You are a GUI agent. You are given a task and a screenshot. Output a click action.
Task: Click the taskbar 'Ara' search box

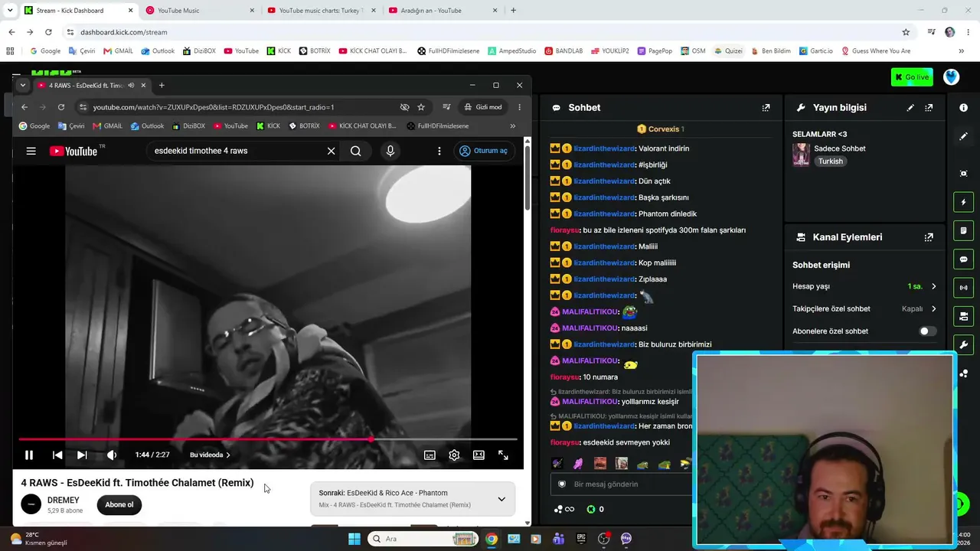click(423, 539)
